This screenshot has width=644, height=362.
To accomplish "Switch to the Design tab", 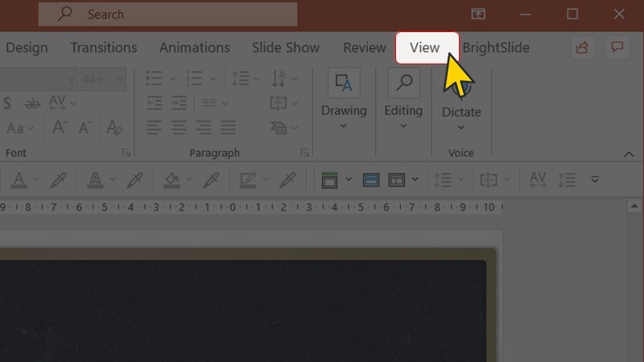I will [27, 47].
